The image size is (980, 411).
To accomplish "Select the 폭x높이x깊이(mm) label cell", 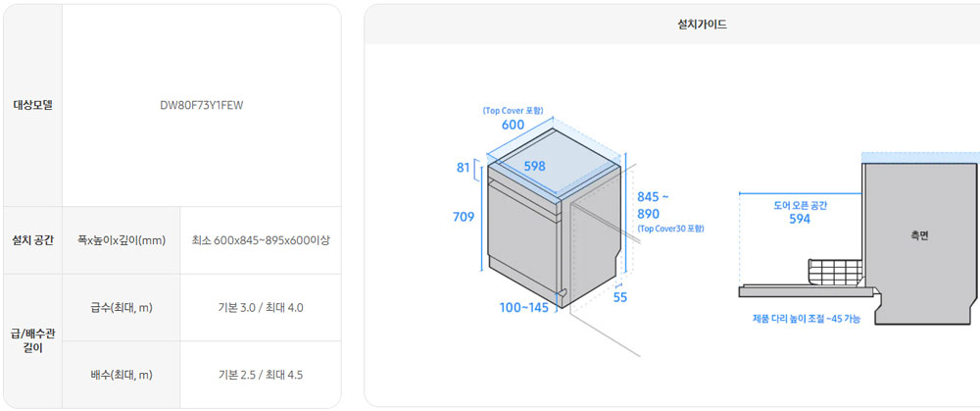I will tap(122, 240).
